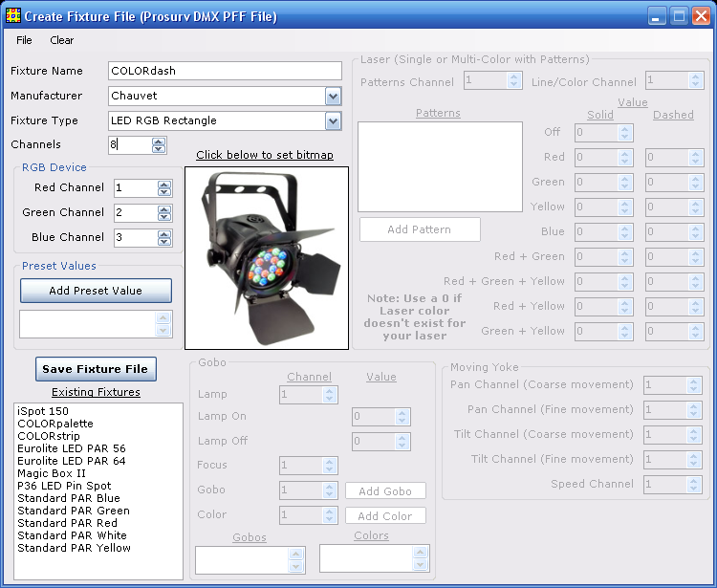Viewport: 717px width, 588px height.
Task: Minimize the Create Fixture File window
Action: tap(657, 16)
